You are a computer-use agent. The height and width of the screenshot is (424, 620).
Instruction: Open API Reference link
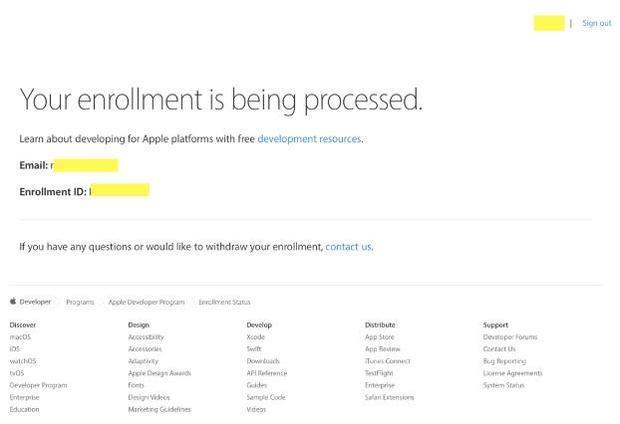pyautogui.click(x=266, y=373)
